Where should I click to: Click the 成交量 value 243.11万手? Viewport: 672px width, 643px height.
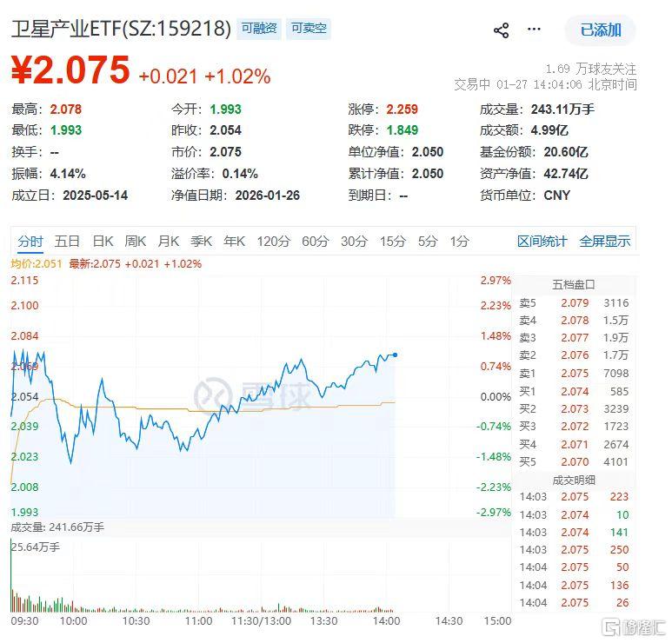[x=562, y=109]
